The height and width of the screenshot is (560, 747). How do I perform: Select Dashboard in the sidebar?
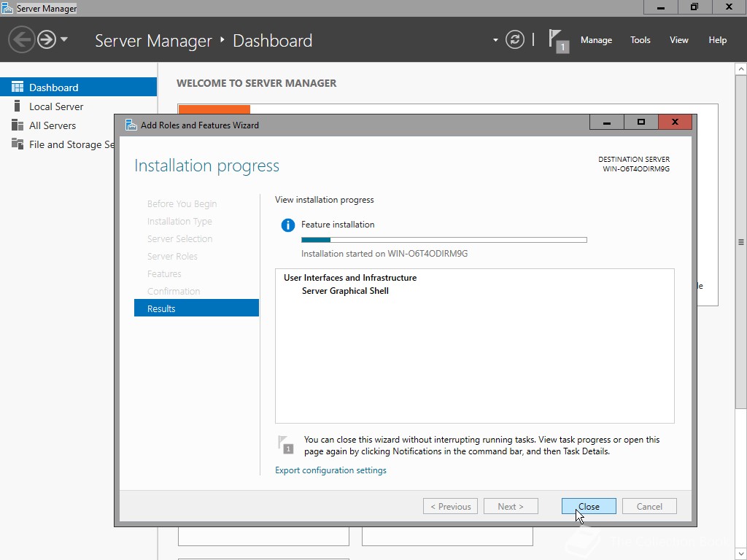(x=78, y=87)
